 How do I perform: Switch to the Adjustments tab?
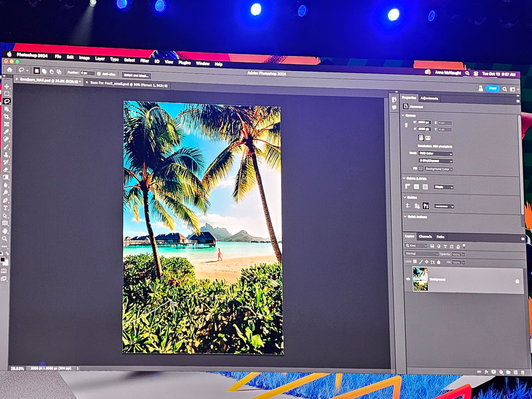pyautogui.click(x=429, y=98)
